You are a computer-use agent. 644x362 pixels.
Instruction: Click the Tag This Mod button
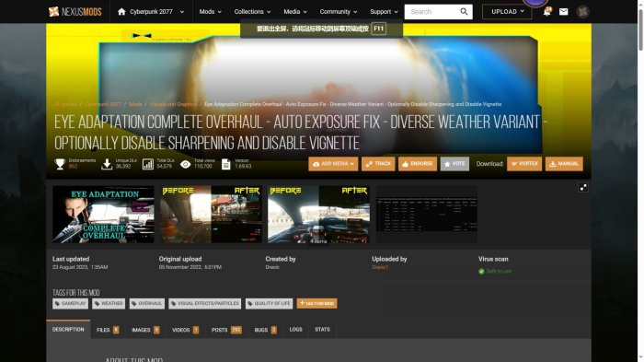316,304
